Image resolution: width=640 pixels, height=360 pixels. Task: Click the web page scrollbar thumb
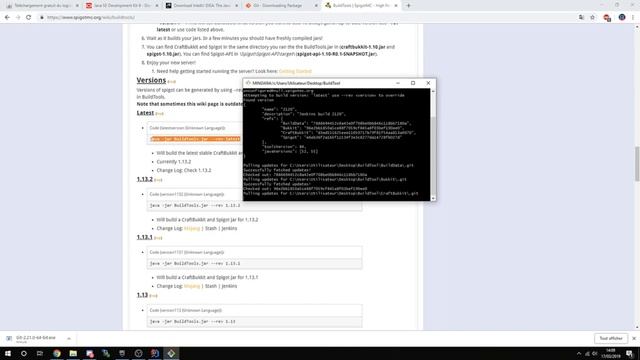pos(637,163)
